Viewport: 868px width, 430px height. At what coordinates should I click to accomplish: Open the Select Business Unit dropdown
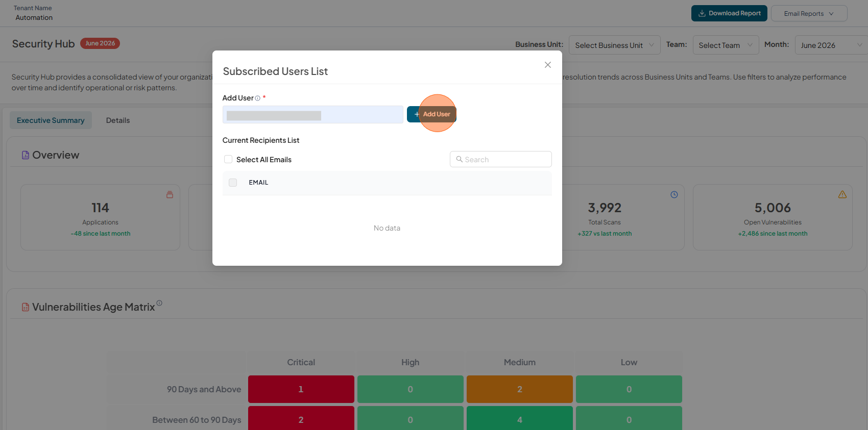pos(614,45)
